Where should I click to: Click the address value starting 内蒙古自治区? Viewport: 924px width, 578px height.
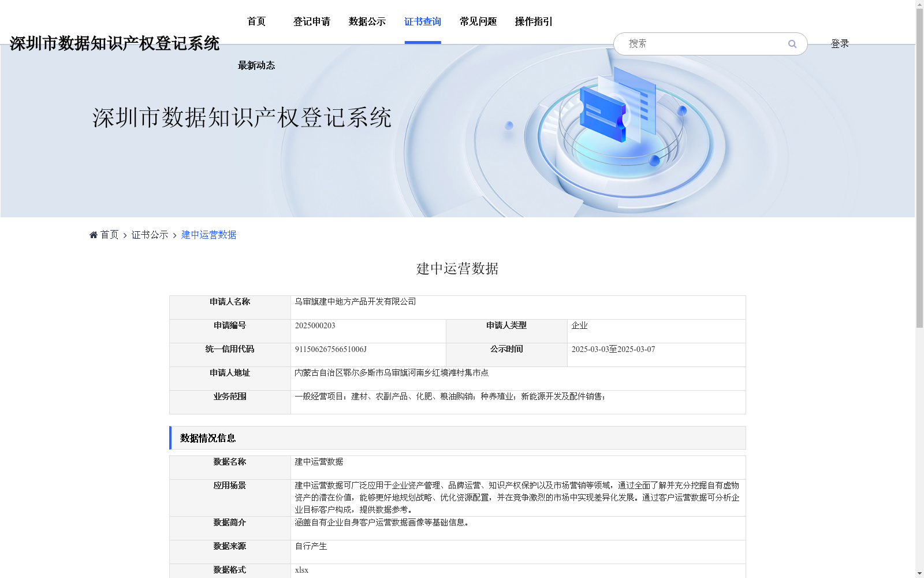click(392, 373)
